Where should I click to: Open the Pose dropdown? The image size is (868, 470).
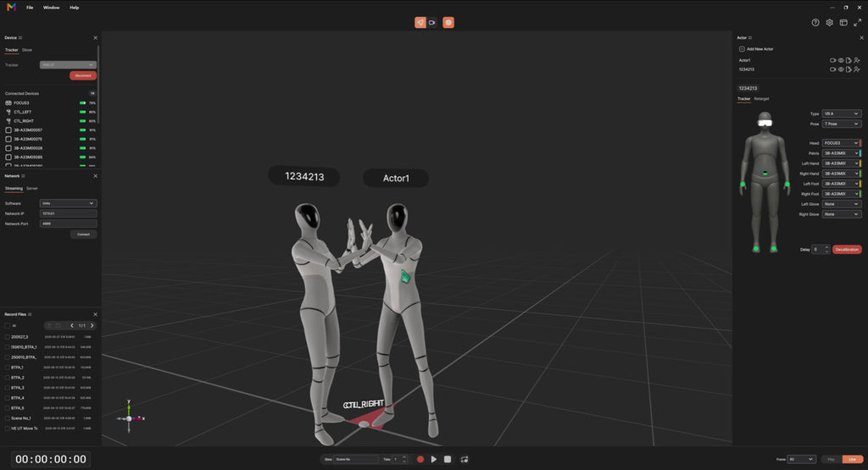tap(842, 124)
